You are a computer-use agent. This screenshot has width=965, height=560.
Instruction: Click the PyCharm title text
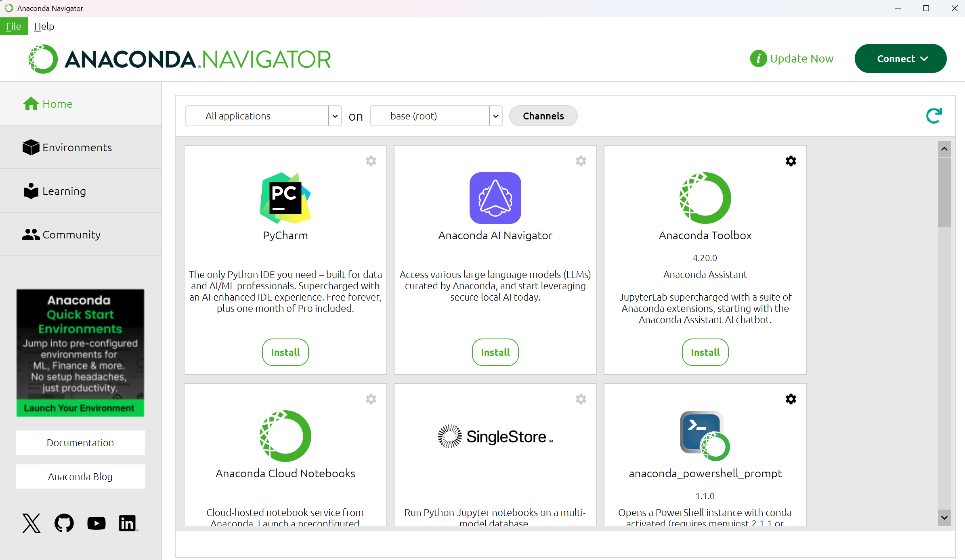(x=285, y=235)
